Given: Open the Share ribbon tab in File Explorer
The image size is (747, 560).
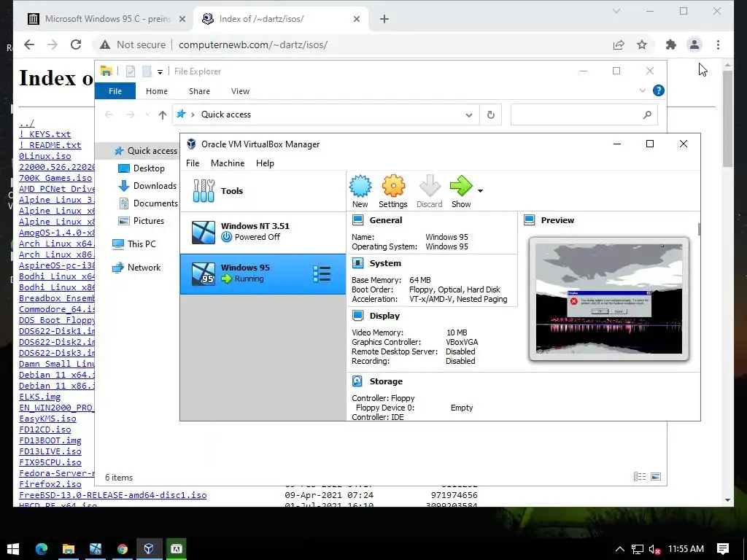Looking at the screenshot, I should [199, 91].
